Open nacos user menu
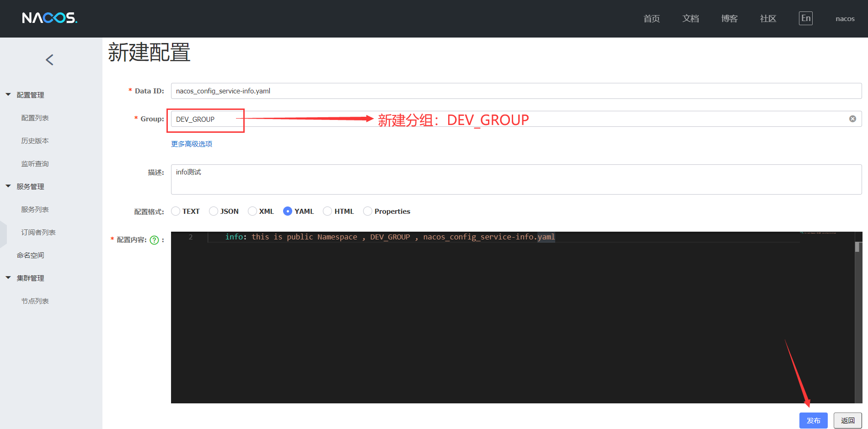The image size is (868, 429). tap(845, 19)
